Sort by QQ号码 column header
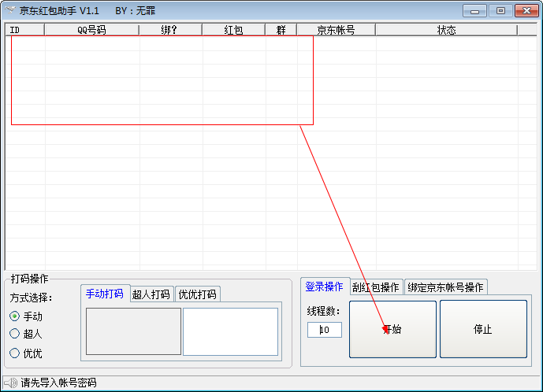Viewport: 543px width, 392px height. pos(91,30)
